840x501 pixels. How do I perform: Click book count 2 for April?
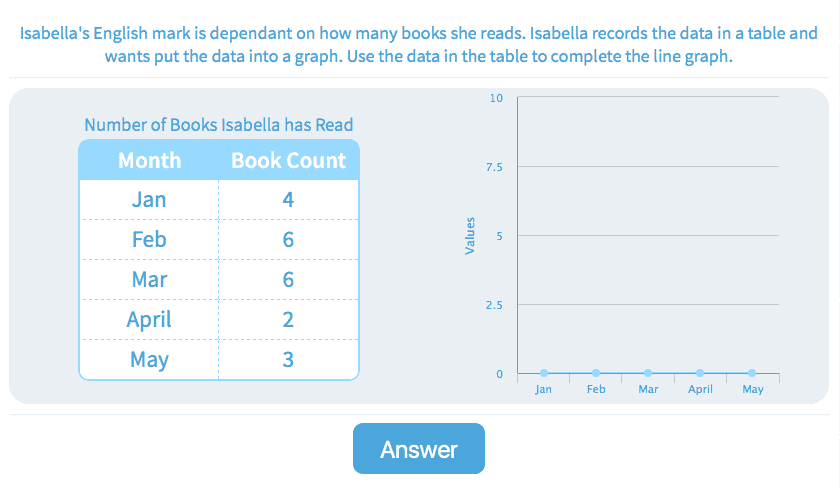pos(288,320)
